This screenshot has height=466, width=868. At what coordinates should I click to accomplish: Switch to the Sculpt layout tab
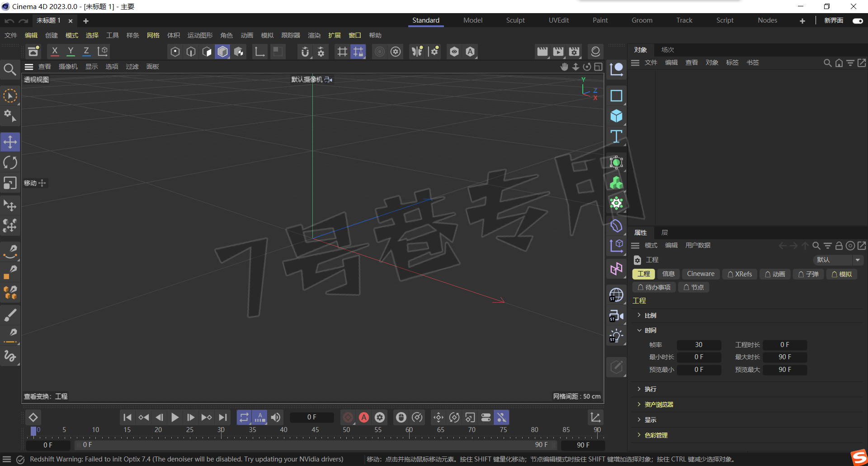point(515,20)
